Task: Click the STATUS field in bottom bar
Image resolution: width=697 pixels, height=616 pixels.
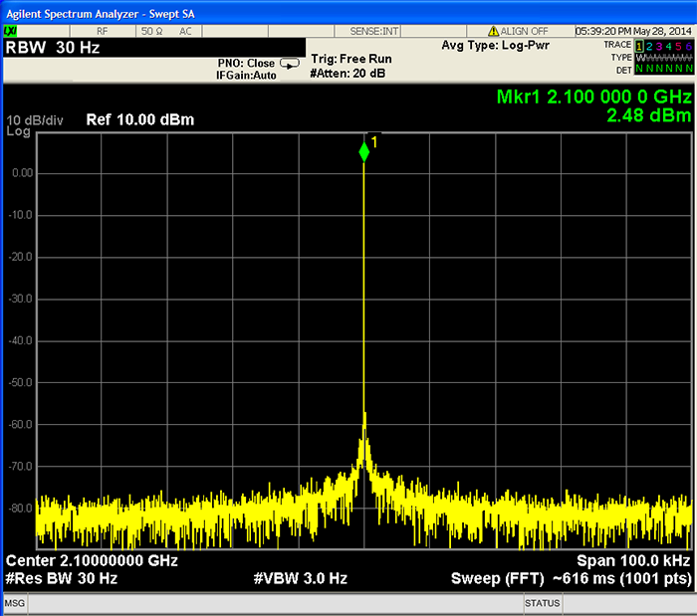Action: [x=542, y=603]
